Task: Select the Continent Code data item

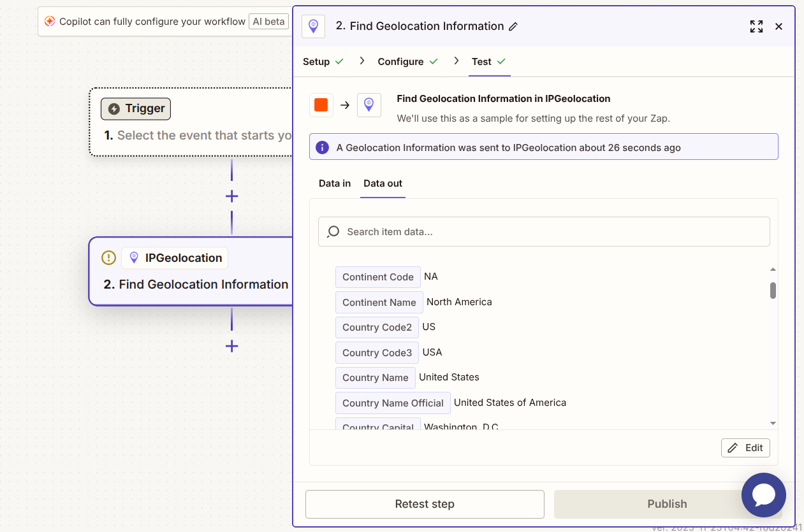Action: (378, 277)
